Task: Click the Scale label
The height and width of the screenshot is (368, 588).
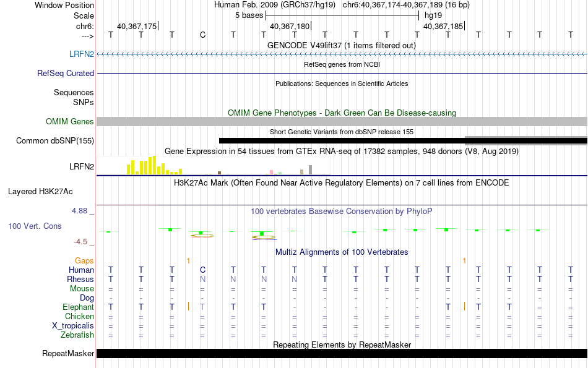Action: click(x=84, y=15)
